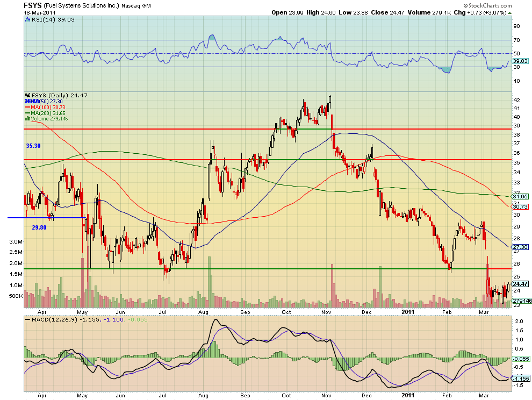
Task: Click the MA(100) 30.73 legend text
Action: pyautogui.click(x=48, y=108)
